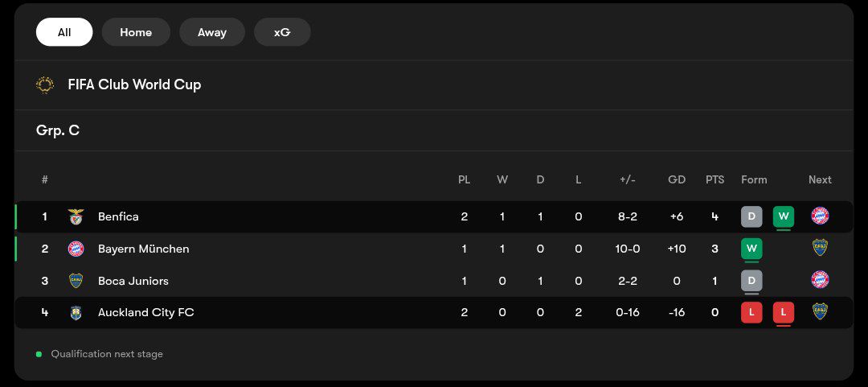868x387 pixels.
Task: Open Auckland City's next opponent Boca icon
Action: [x=820, y=311]
